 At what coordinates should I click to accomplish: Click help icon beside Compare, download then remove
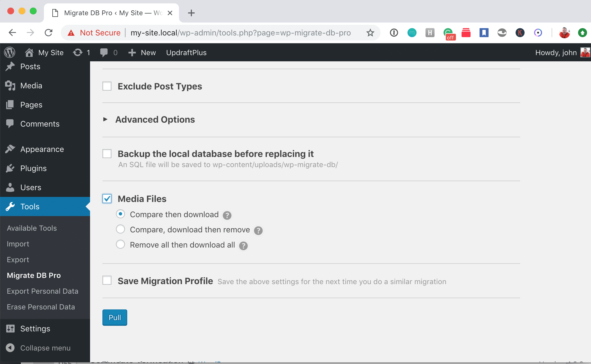point(258,231)
